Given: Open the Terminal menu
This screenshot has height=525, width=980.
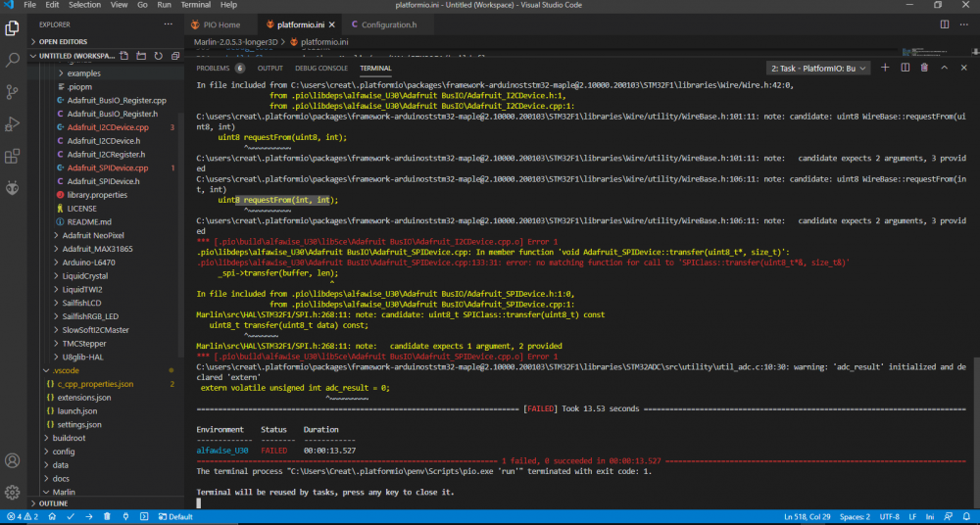Looking at the screenshot, I should tap(196, 5).
